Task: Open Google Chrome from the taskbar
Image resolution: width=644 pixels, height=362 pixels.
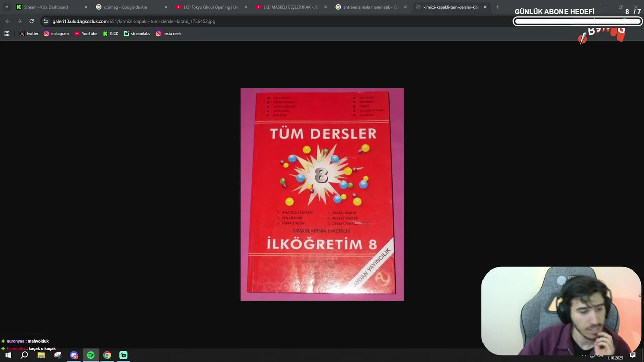Action: tap(107, 355)
